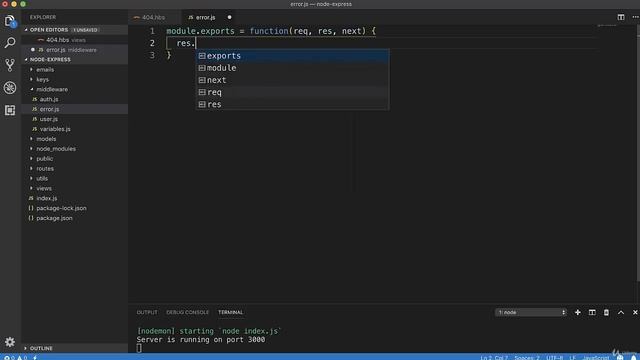Choose res suggestion in autocomplete list

pos(292,104)
